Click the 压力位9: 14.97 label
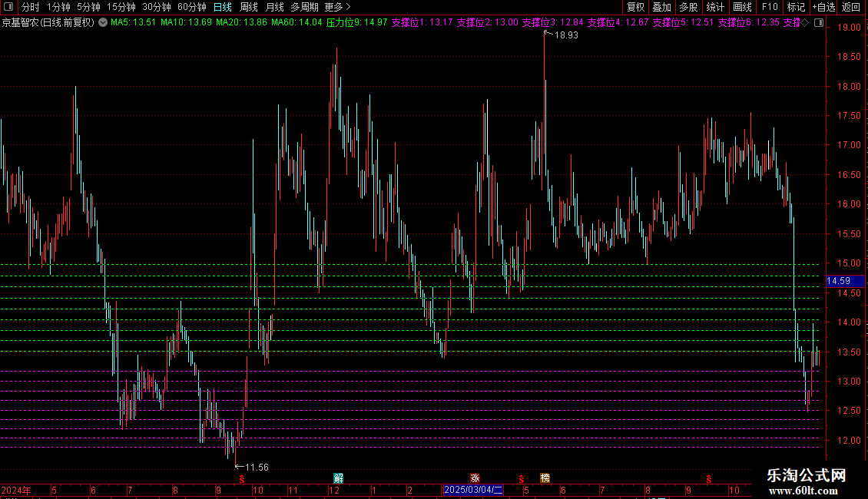Image resolution: width=868 pixels, height=499 pixels. pos(357,23)
